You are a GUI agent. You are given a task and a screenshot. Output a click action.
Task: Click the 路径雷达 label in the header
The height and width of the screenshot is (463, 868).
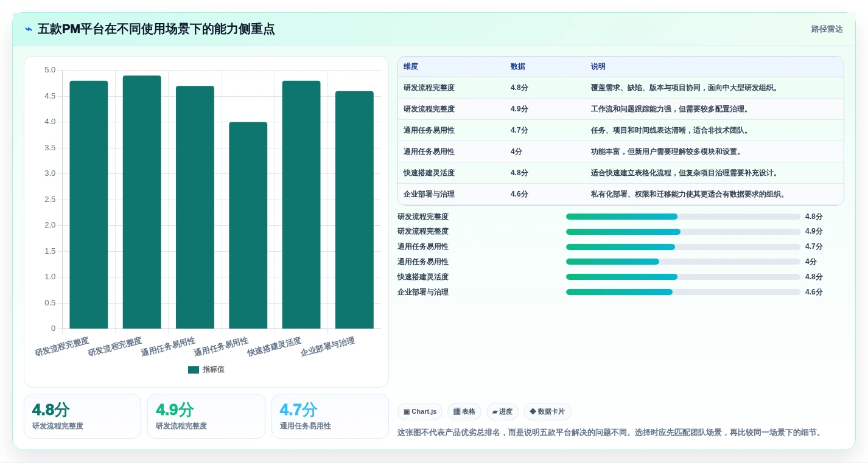pyautogui.click(x=827, y=29)
